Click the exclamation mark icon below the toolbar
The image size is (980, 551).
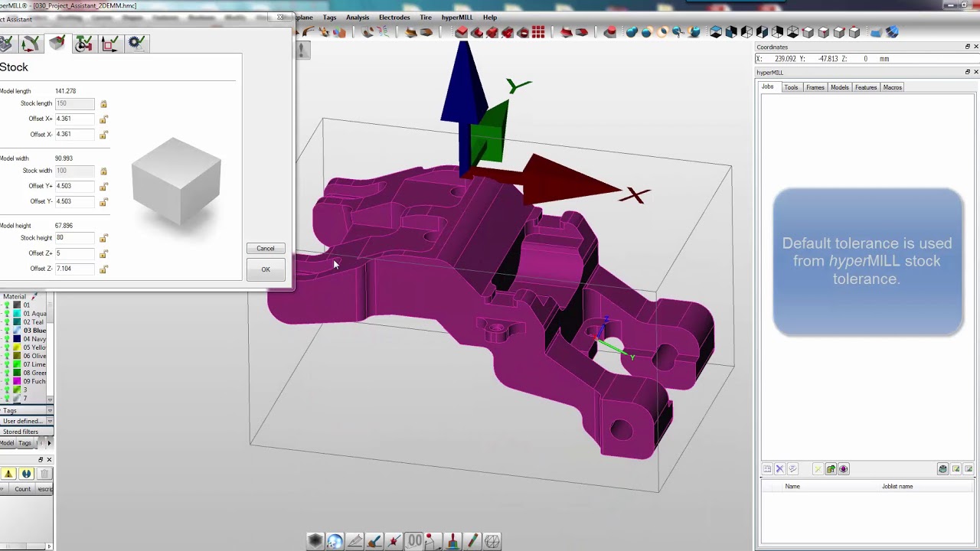click(302, 51)
